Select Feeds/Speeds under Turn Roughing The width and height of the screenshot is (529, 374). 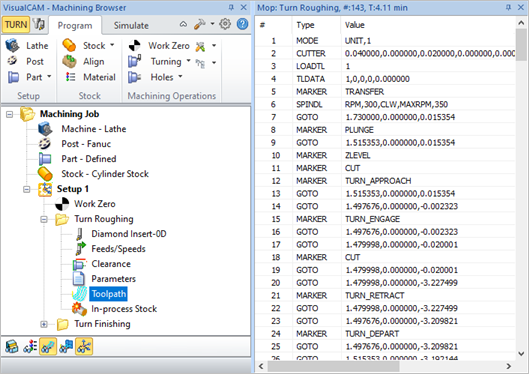pyautogui.click(x=118, y=249)
